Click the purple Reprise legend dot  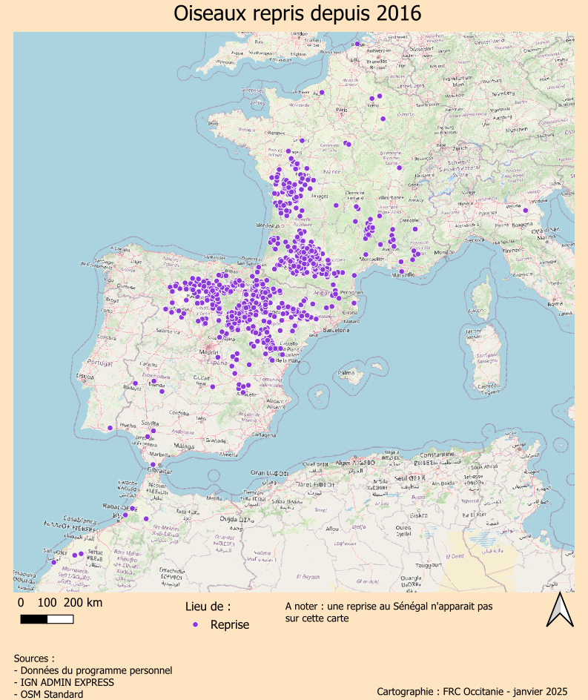point(196,625)
